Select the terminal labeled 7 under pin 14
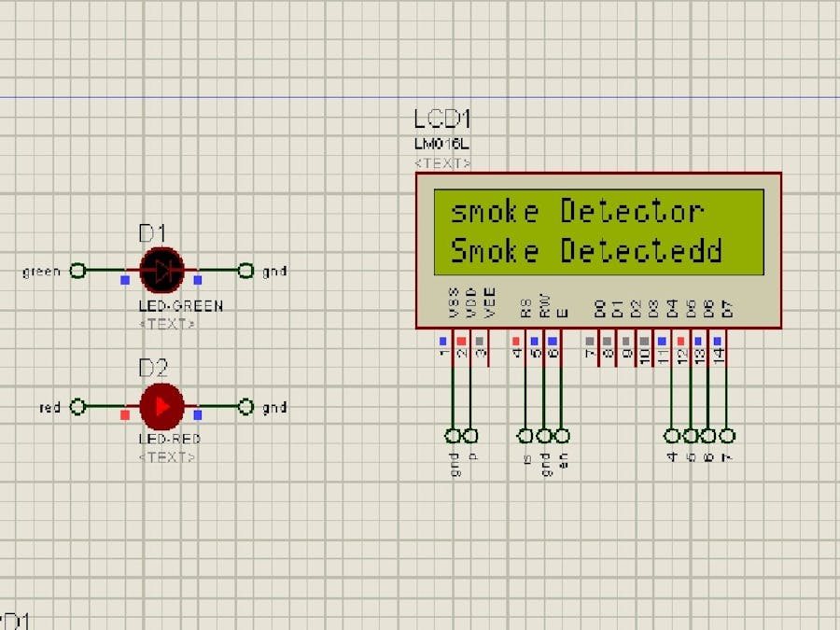Viewport: 840px width, 630px height. coord(726,435)
